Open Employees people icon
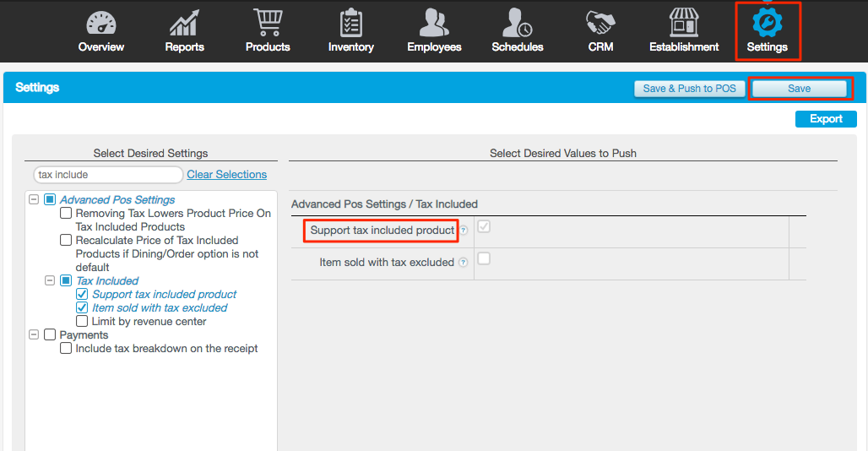Image resolution: width=868 pixels, height=451 pixels. [x=434, y=24]
